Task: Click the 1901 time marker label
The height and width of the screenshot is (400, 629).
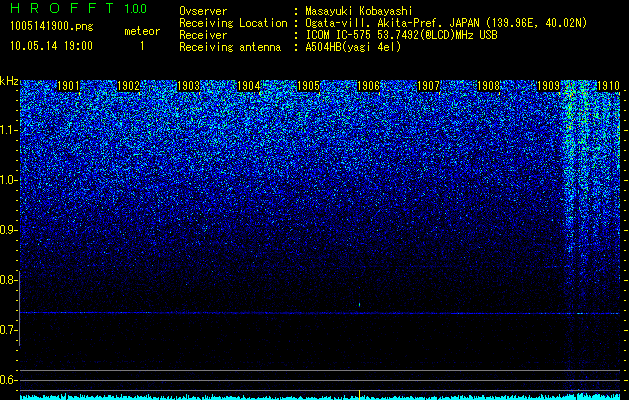Action: [x=68, y=86]
